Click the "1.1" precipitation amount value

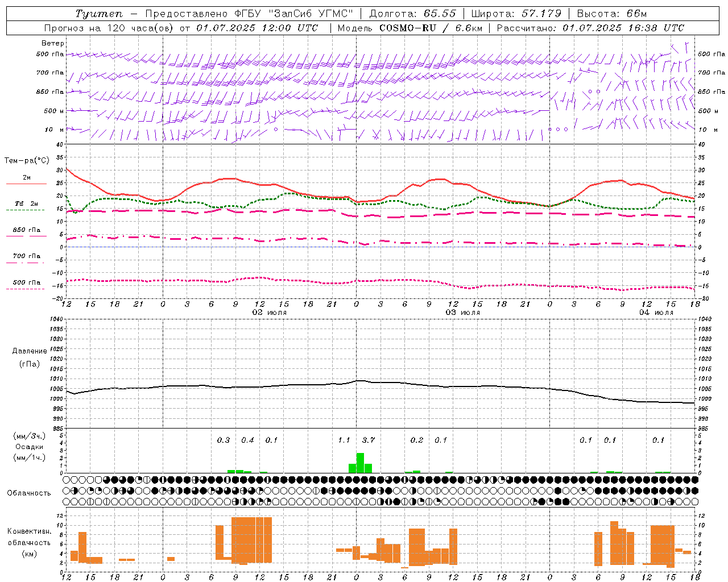(344, 440)
